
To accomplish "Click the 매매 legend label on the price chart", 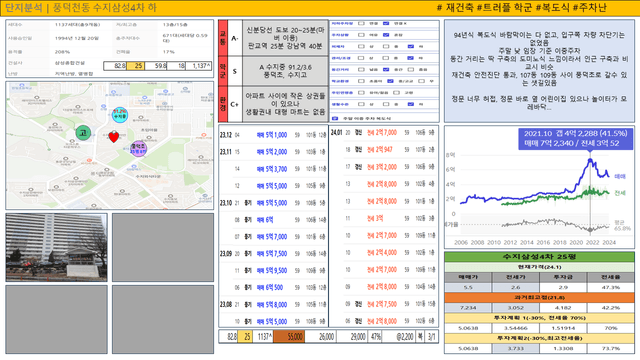I will click(x=620, y=176).
